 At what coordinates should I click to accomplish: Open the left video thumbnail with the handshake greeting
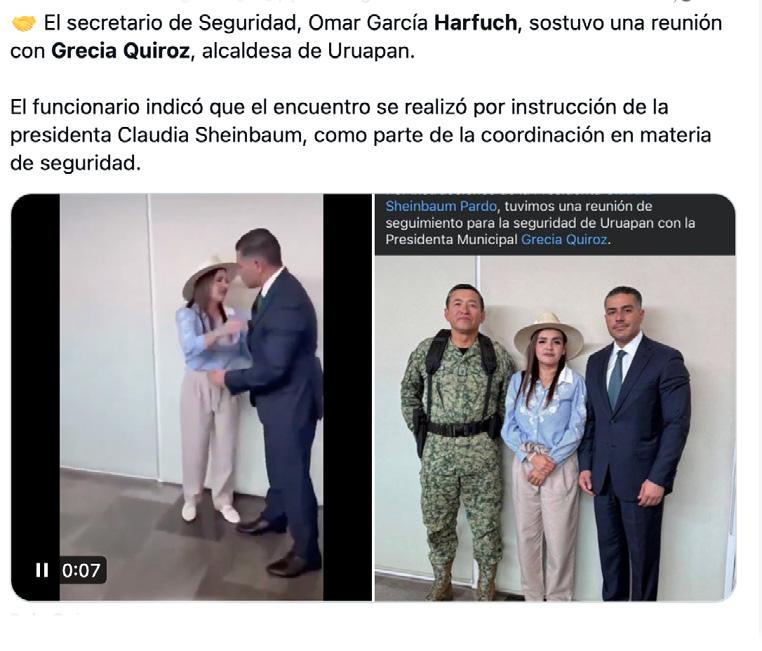[191, 397]
